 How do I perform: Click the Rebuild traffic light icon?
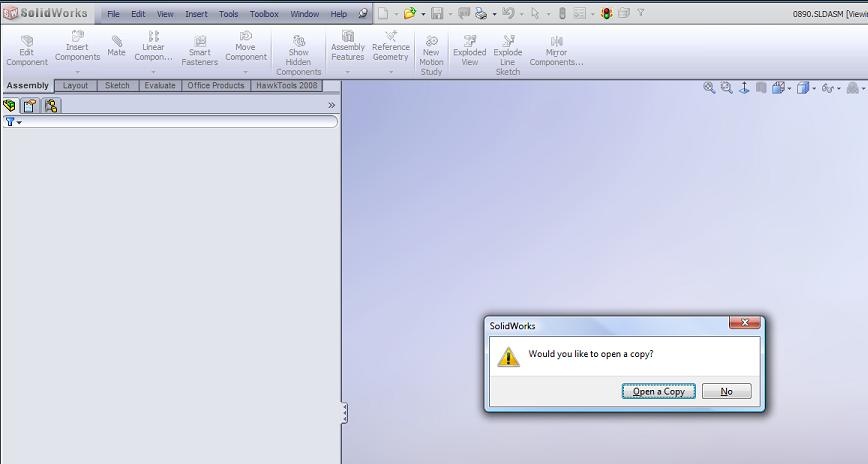coord(607,13)
